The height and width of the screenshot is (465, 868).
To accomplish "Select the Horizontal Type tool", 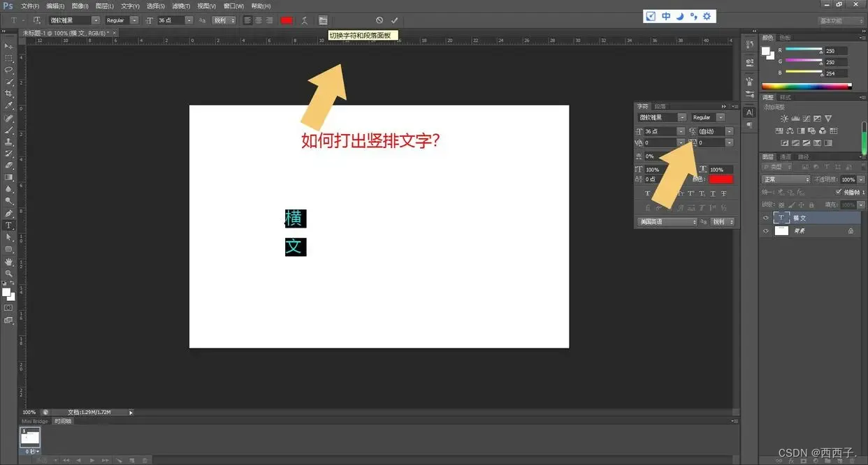I will pos(9,226).
